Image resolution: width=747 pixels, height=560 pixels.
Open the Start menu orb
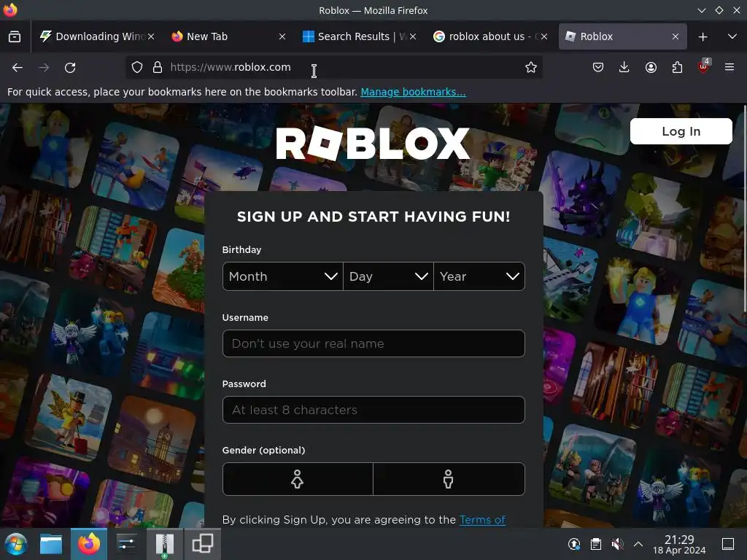point(16,544)
